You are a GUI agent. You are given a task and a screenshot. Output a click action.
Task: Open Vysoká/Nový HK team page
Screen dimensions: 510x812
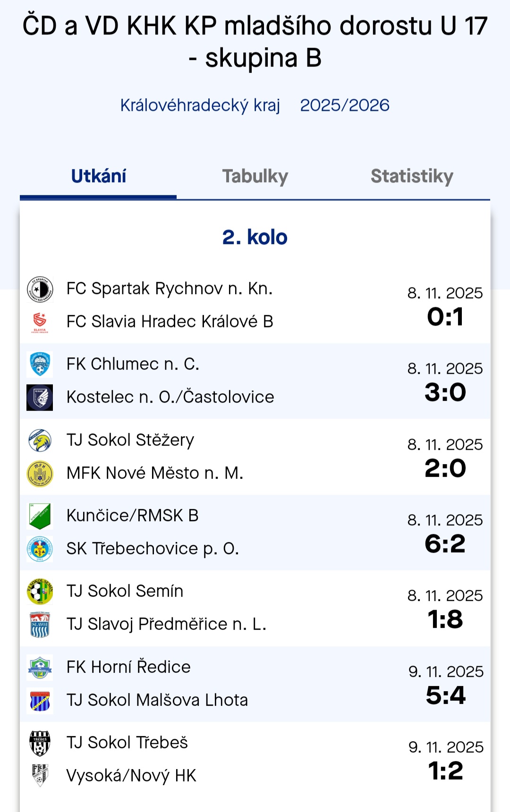tap(131, 776)
